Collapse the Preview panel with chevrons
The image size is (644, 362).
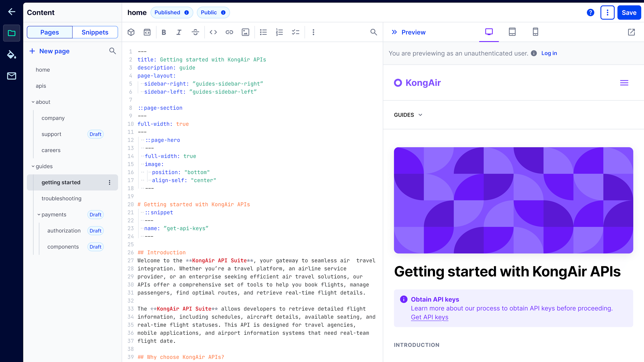[x=394, y=32]
